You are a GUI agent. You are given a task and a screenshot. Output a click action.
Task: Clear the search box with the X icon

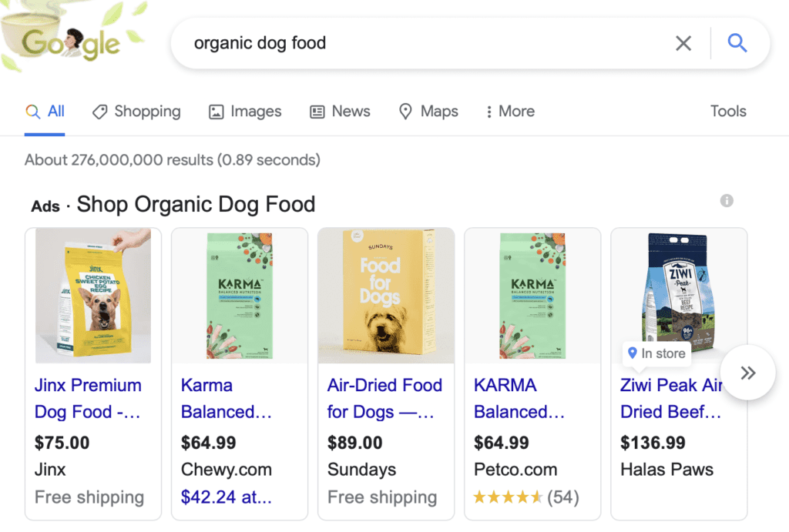683,43
